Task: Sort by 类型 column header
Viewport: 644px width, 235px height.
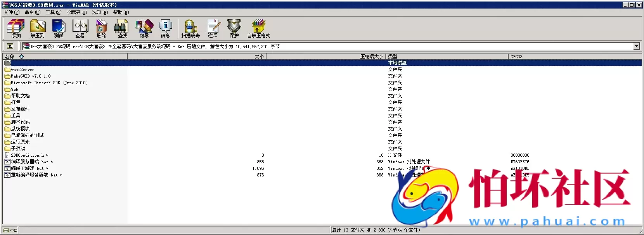Action: (447, 56)
